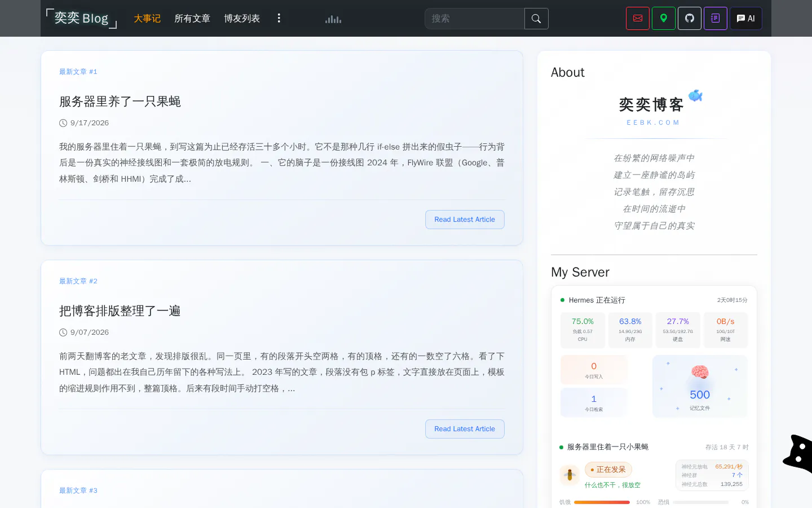Click the 9/17/2026 date
Screen dimensions: 812x508
pos(90,123)
